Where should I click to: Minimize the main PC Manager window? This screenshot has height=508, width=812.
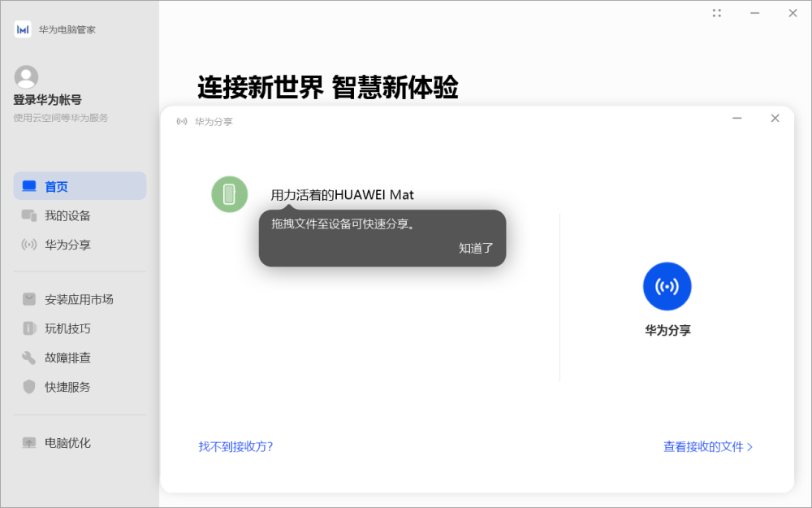pyautogui.click(x=755, y=13)
